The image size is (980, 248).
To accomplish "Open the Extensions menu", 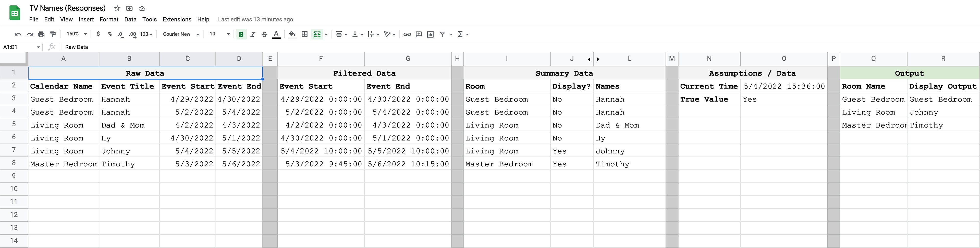I will (177, 19).
